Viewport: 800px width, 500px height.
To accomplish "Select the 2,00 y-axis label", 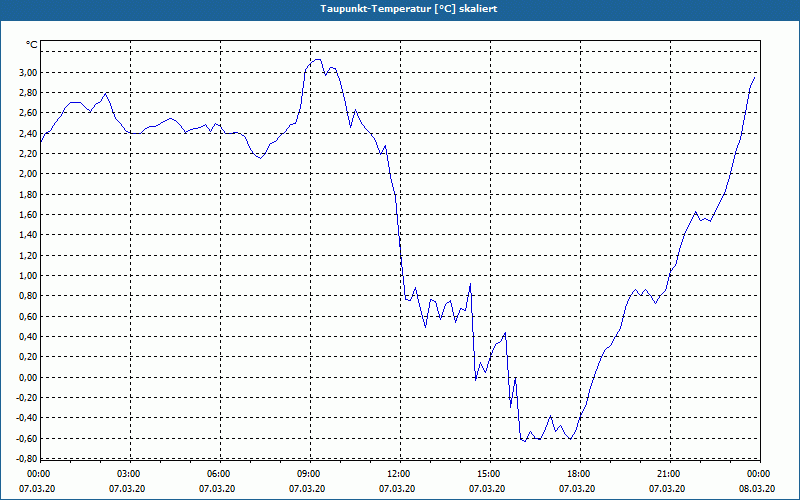I will 28,174.
